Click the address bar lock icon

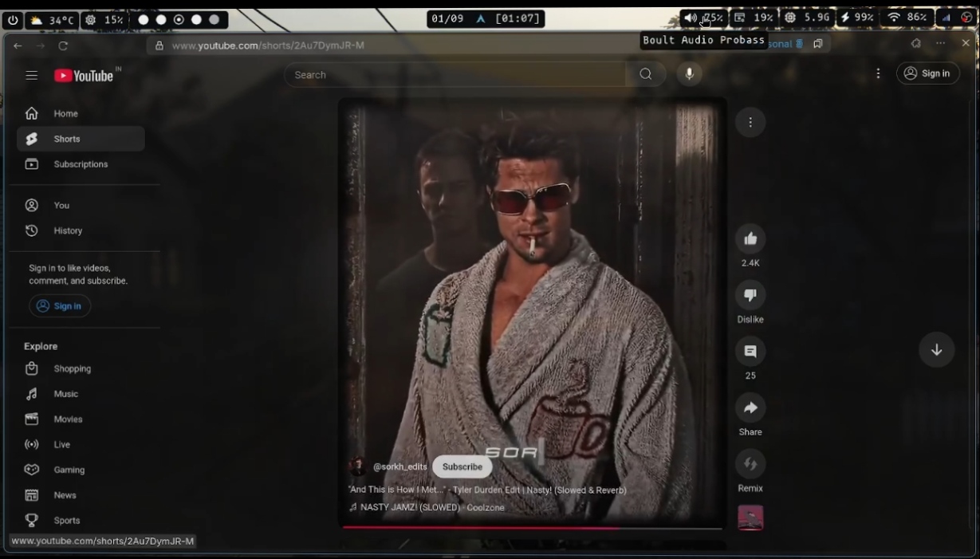pos(159,45)
